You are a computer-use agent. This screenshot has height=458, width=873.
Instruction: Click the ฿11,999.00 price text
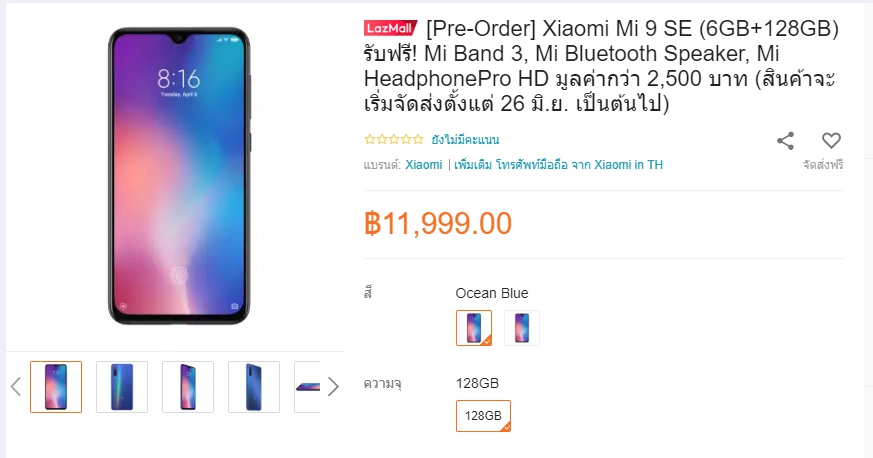tap(438, 223)
